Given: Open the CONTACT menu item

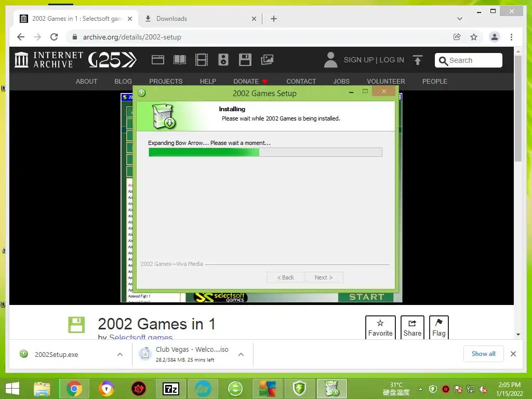Looking at the screenshot, I should (301, 82).
